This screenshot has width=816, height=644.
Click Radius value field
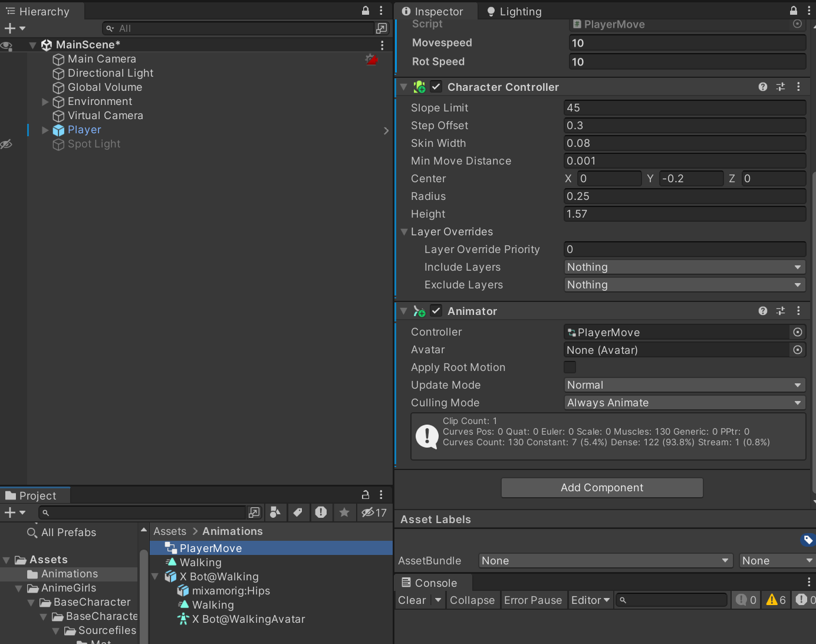pyautogui.click(x=685, y=196)
